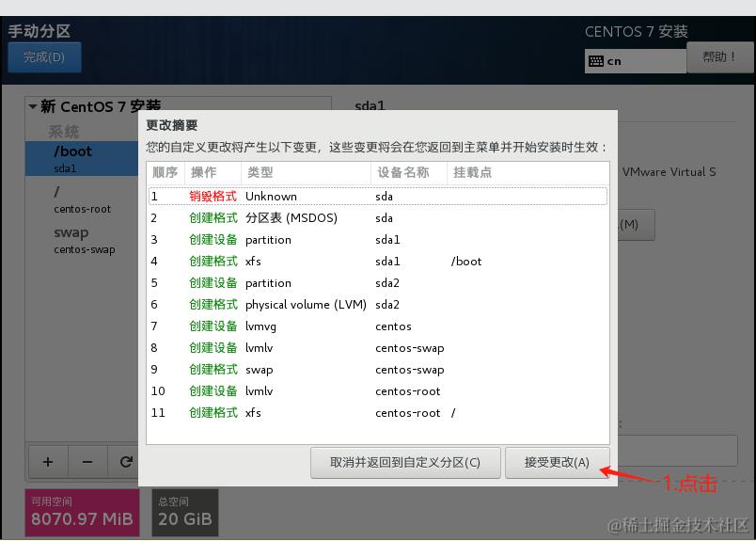Open the 帮助! help button
Viewport: 756px width, 541px height.
719,57
